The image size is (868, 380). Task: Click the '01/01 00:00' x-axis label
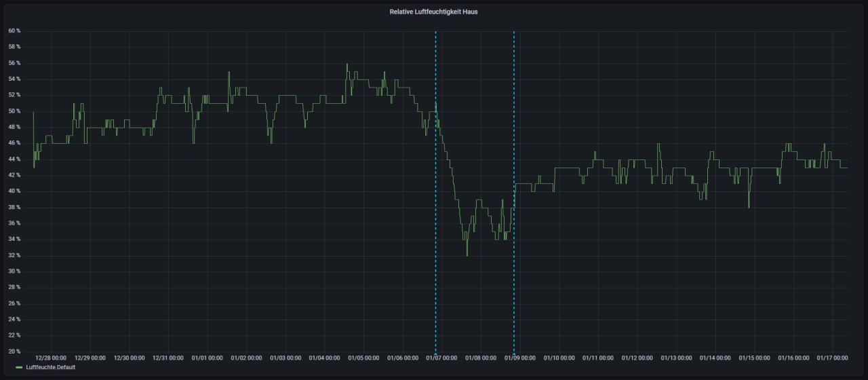(207, 358)
